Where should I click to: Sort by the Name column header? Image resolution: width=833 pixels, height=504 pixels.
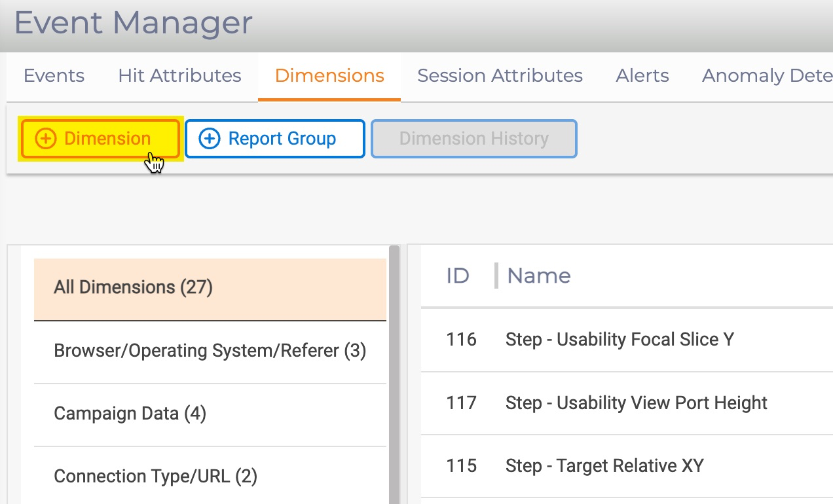[x=538, y=276]
